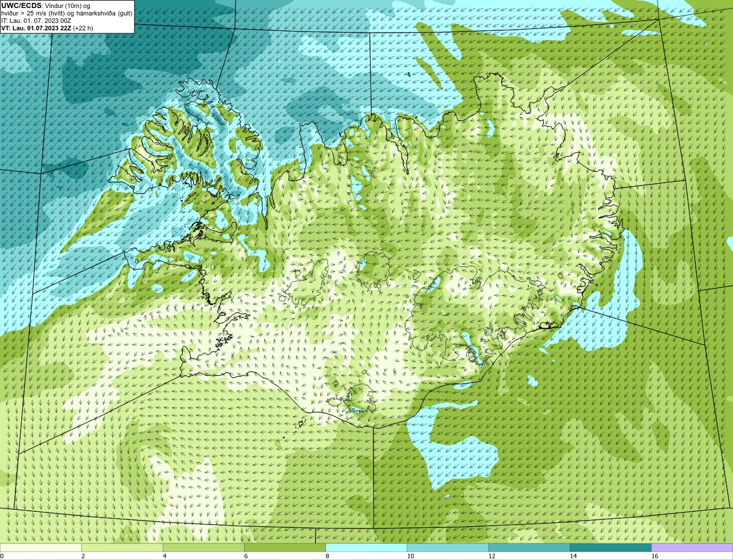
Task: Click the "IT: Lau. 01. 07. 2023 00Z" line
Action: 36,21
